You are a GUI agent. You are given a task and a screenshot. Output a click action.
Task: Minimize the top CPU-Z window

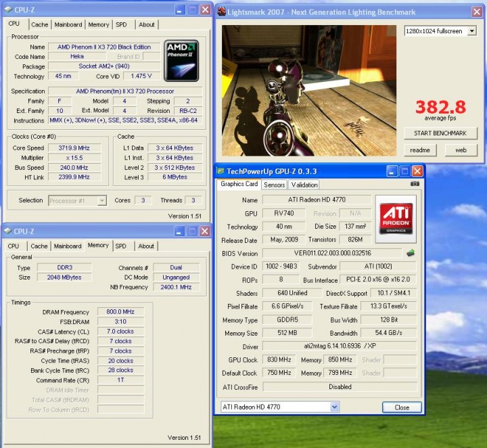coord(179,10)
